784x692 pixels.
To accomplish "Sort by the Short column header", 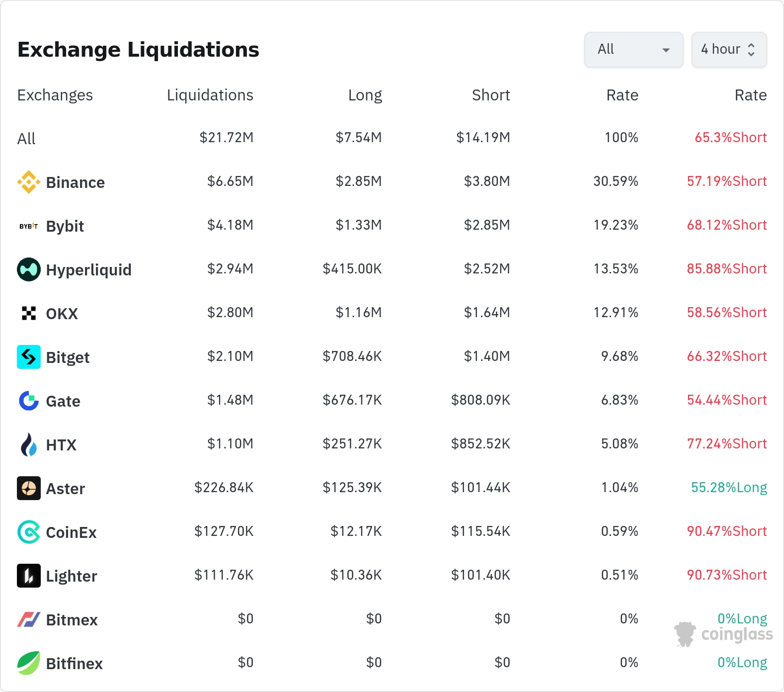I will 490,95.
